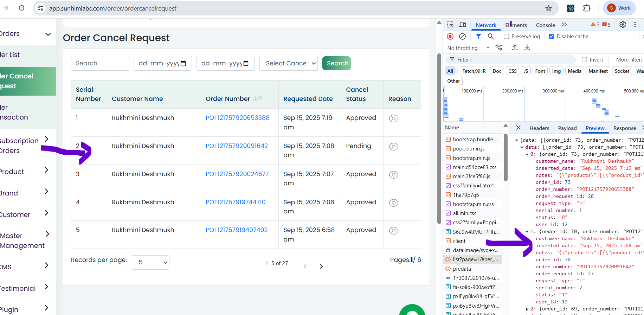644x315 pixels.
Task: Expand item 2 in the JSON preview
Action: coord(527,309)
